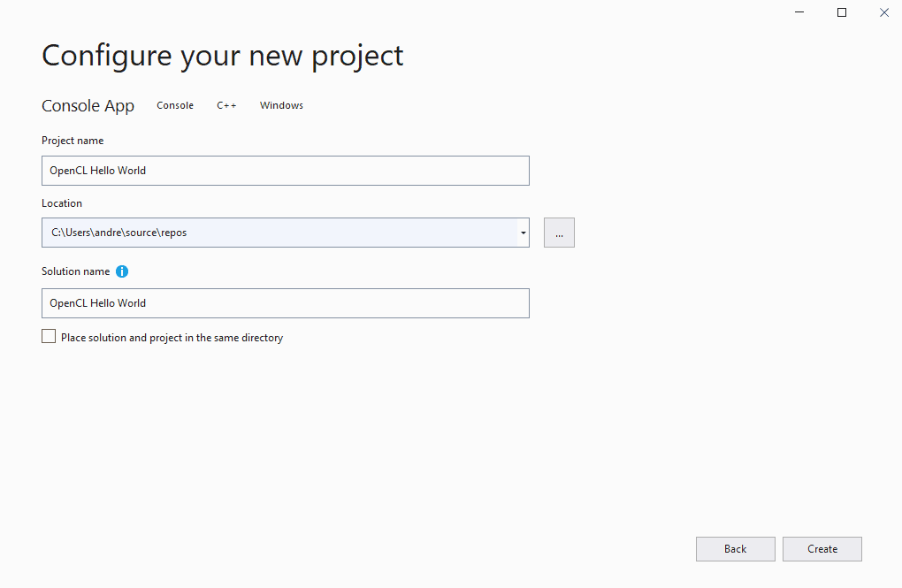Close the dialog window
Viewport: 902px width, 588px height.
[x=884, y=12]
